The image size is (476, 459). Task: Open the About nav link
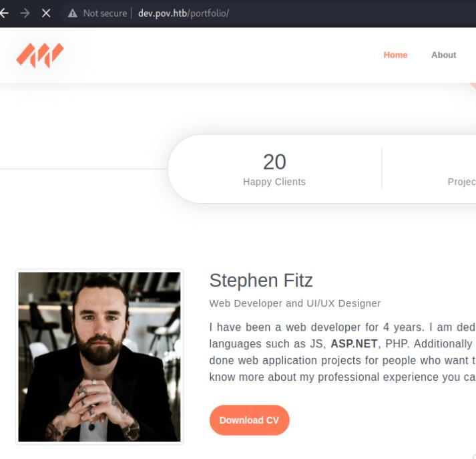443,55
